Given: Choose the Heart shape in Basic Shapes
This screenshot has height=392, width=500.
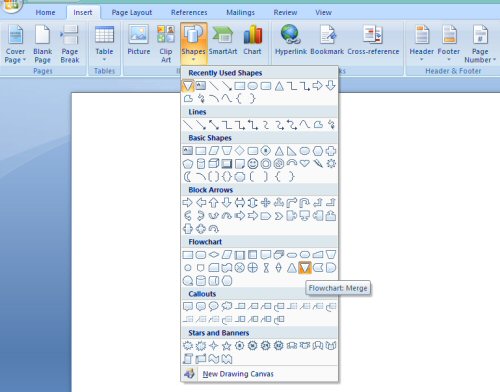Looking at the screenshot, I should [x=305, y=164].
